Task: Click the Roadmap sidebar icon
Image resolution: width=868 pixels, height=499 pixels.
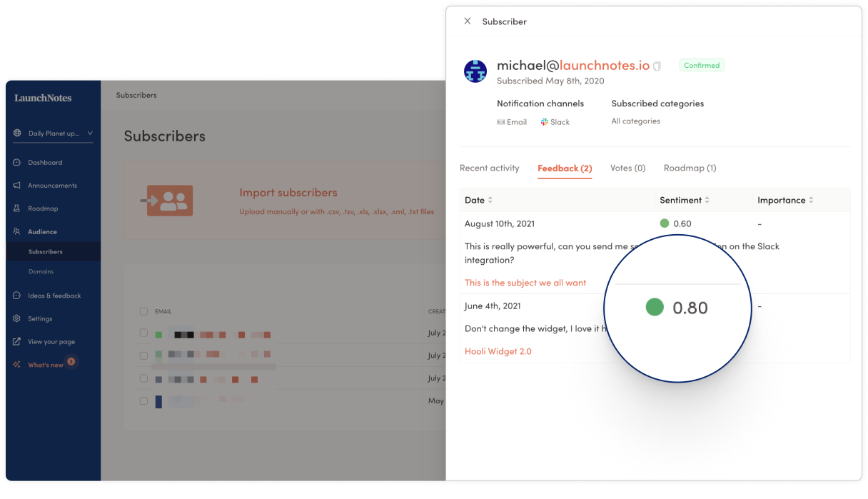Action: [x=17, y=208]
